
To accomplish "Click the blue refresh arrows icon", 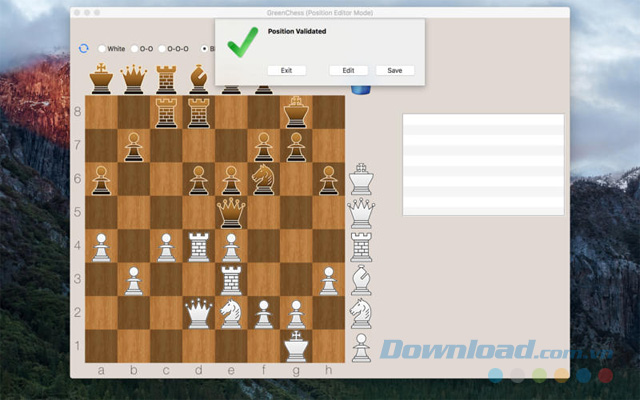I will click(84, 49).
